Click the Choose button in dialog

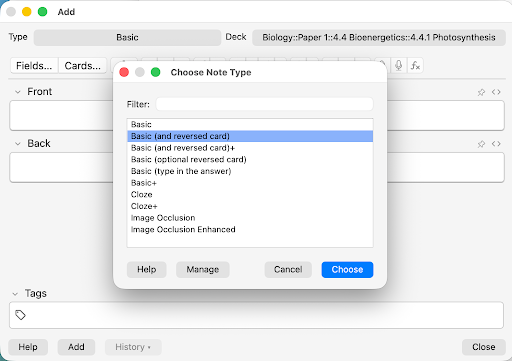347,269
